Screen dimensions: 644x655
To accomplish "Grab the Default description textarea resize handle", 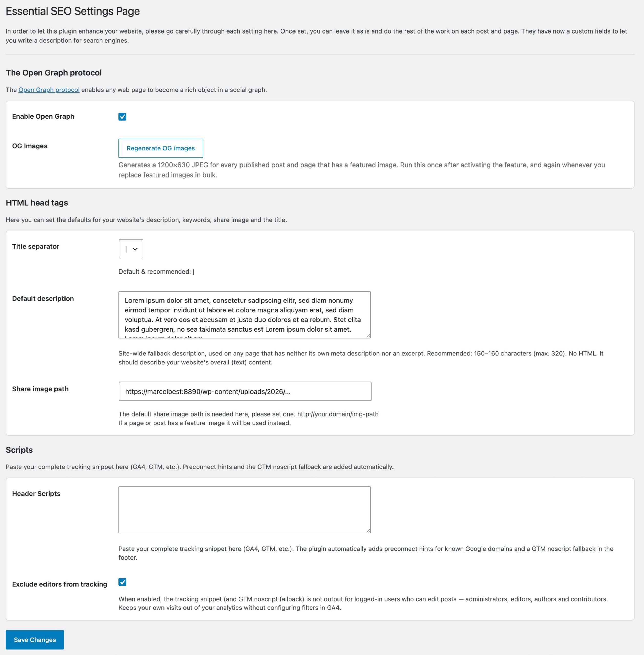I will pos(368,335).
